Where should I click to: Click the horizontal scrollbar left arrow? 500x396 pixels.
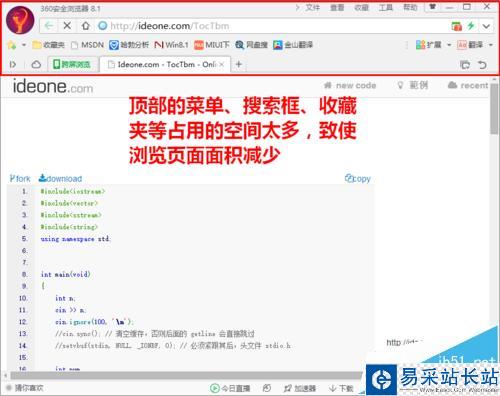pyautogui.click(x=5, y=376)
